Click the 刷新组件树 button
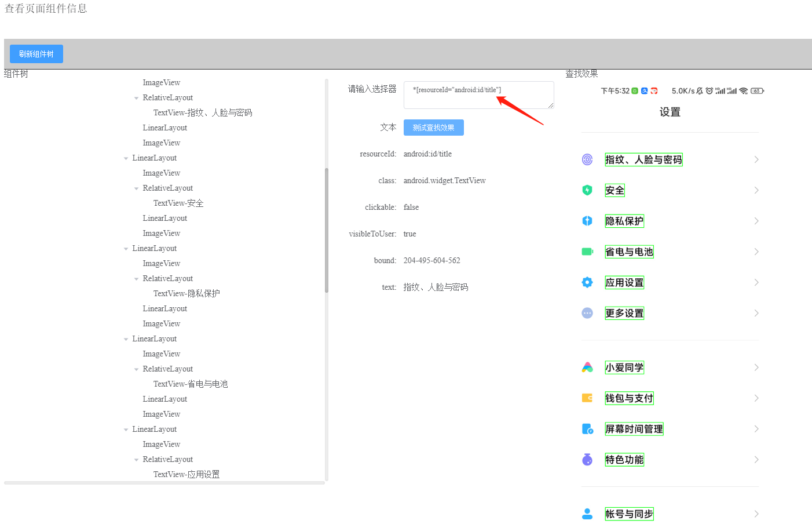The image size is (812, 524). tap(36, 53)
